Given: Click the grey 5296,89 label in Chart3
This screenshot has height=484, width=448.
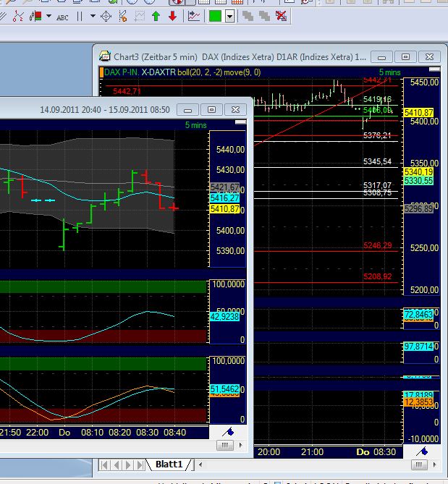Looking at the screenshot, I should 418,209.
